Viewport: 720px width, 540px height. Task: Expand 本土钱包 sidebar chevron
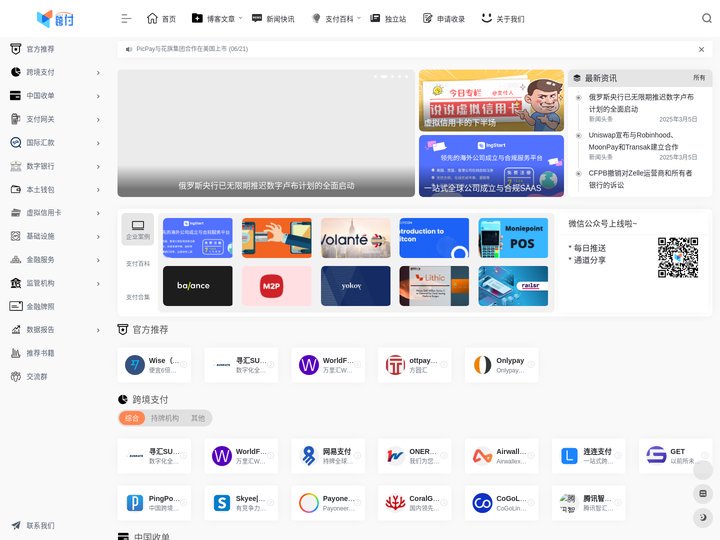pyautogui.click(x=98, y=190)
